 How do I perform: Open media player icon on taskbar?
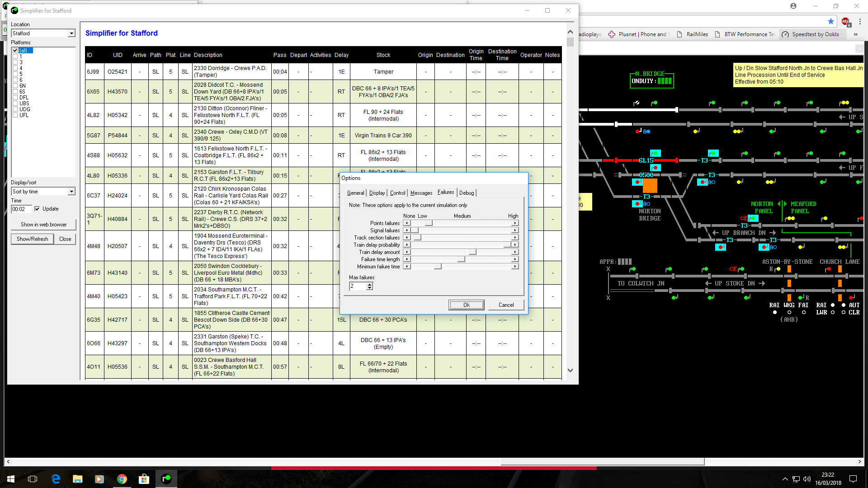pos(99,479)
